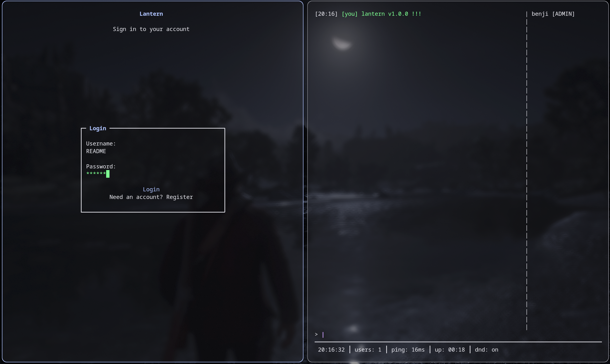This screenshot has height=364, width=610.
Task: Click the Sign in to your account text
Action: pos(151,29)
